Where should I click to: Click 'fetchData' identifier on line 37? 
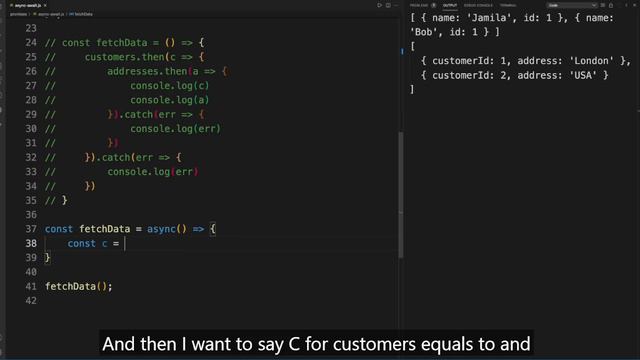point(104,229)
